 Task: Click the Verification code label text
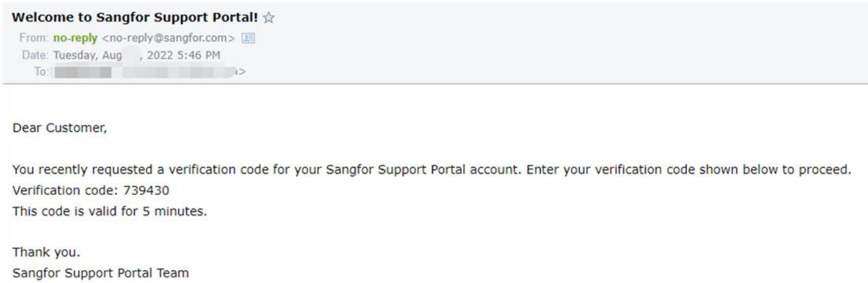tap(66, 190)
